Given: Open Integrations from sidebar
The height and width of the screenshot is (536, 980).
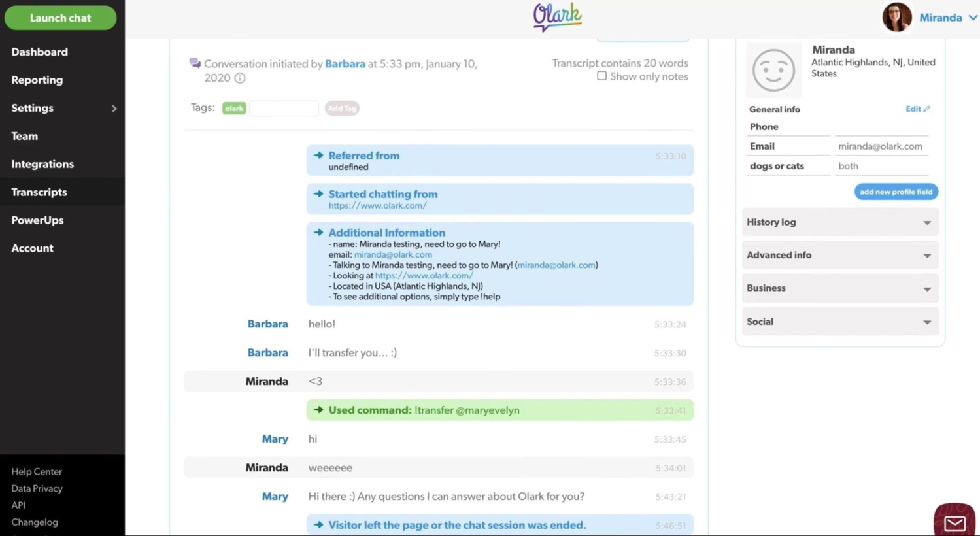Looking at the screenshot, I should pyautogui.click(x=42, y=164).
